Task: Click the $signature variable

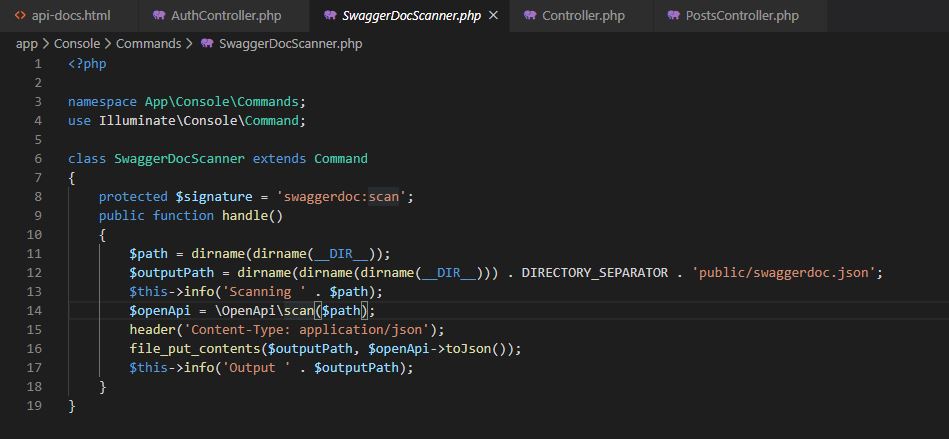Action: point(214,197)
